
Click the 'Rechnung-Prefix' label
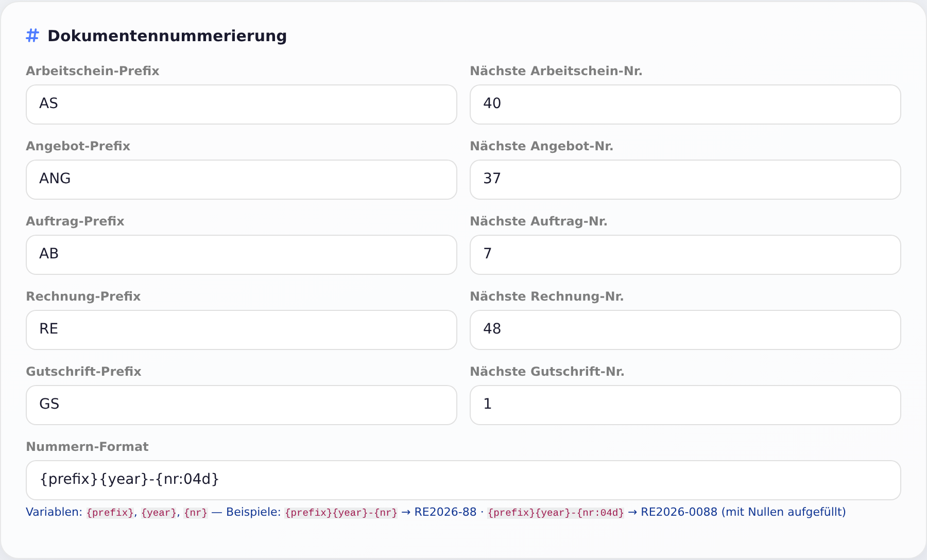click(x=83, y=296)
